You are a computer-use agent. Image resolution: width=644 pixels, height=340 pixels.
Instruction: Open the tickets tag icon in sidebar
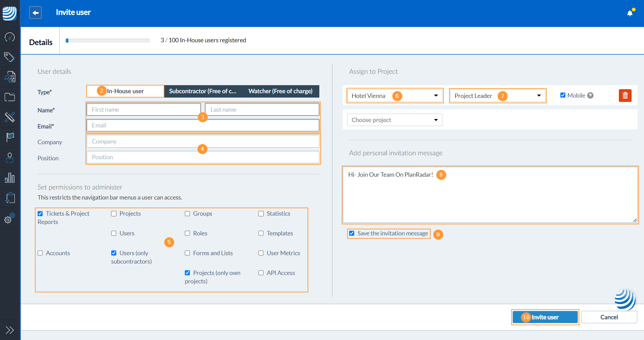coord(10,57)
